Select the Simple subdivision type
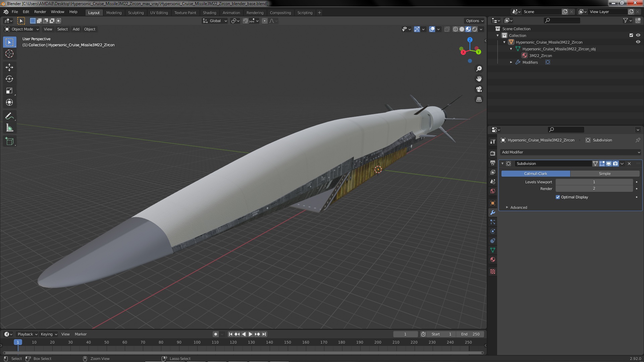Image resolution: width=644 pixels, height=362 pixels. 605,174
